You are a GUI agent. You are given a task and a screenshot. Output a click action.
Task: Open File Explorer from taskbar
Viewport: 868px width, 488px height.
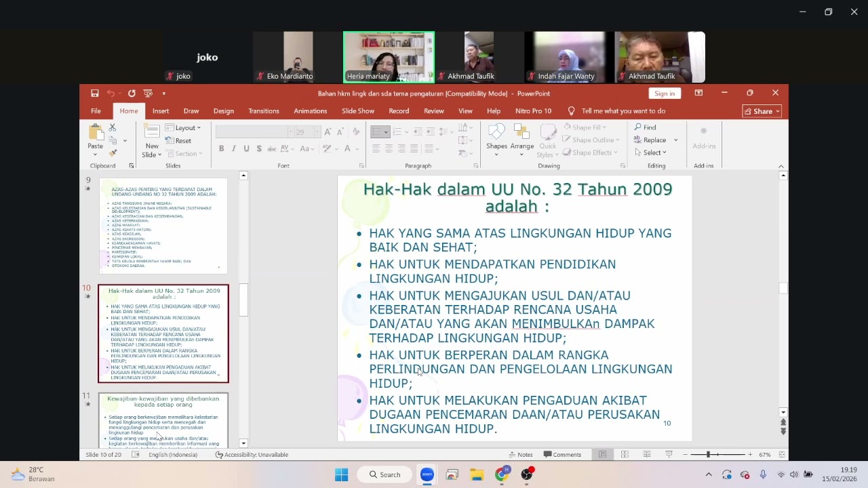pos(477,474)
